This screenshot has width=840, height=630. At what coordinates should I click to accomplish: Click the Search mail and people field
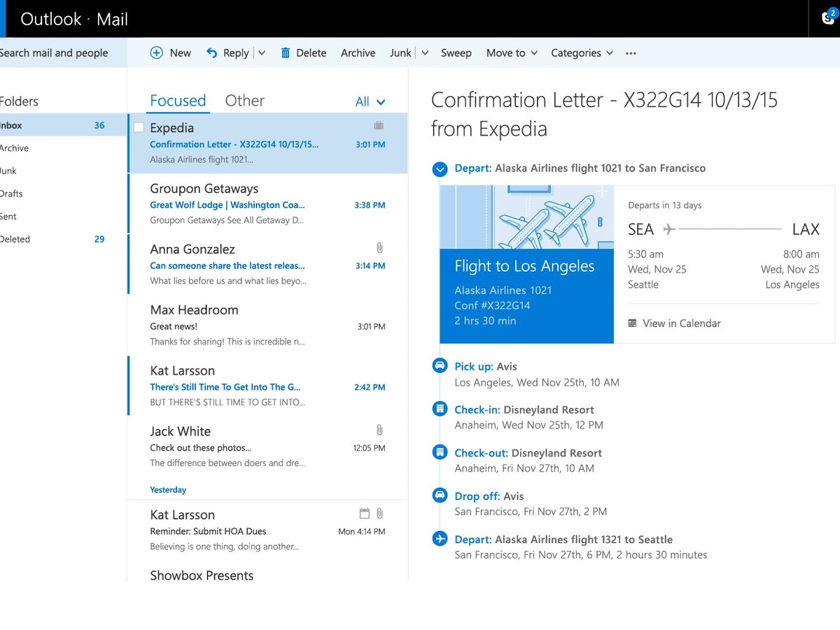coord(63,53)
